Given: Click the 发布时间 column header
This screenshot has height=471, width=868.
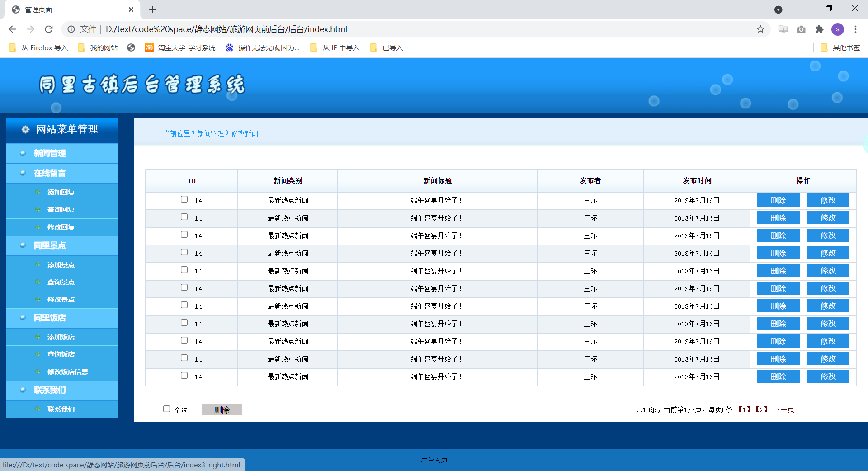Looking at the screenshot, I should tap(697, 181).
